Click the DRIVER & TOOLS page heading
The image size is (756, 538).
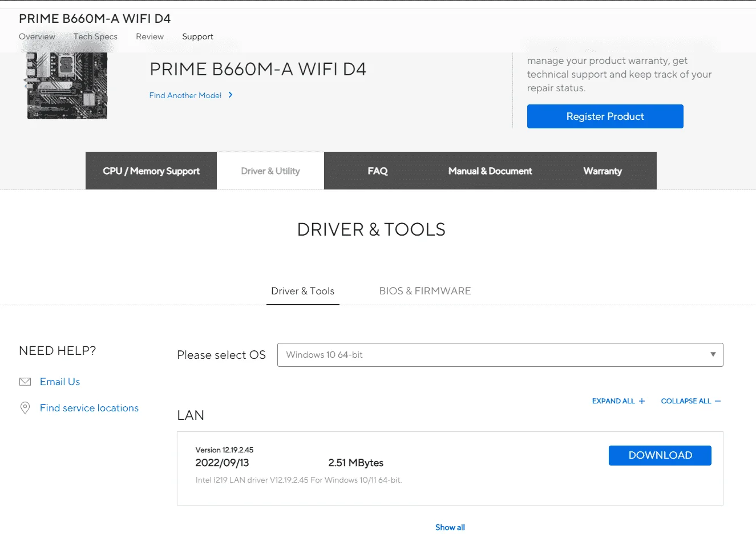point(371,229)
